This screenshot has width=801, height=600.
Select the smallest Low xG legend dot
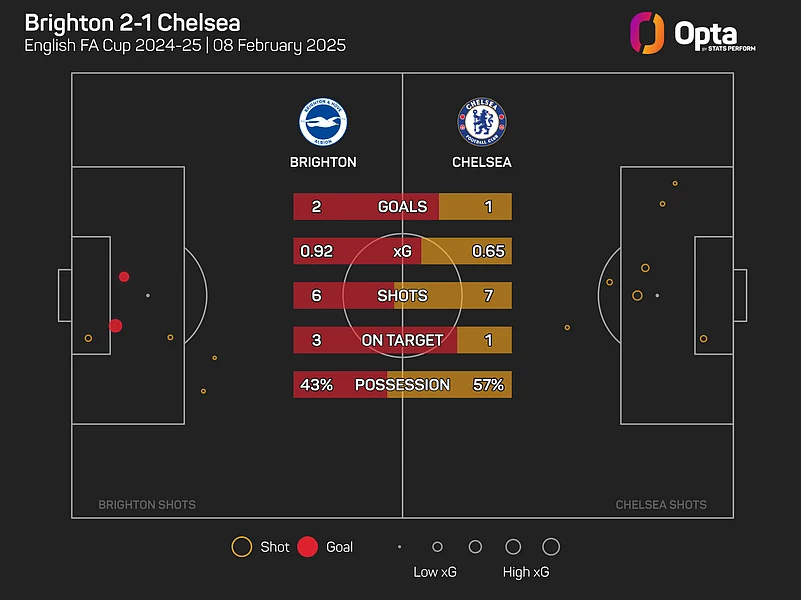[399, 547]
